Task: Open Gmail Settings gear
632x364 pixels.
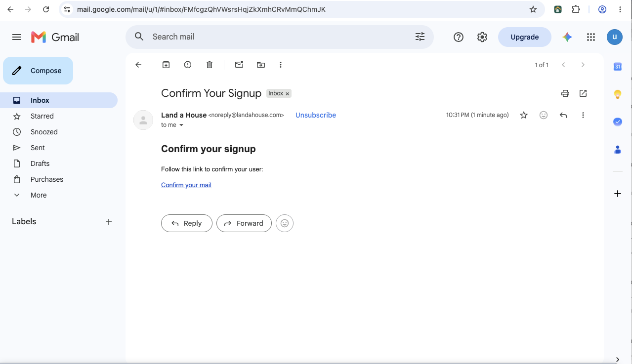Action: (x=482, y=37)
